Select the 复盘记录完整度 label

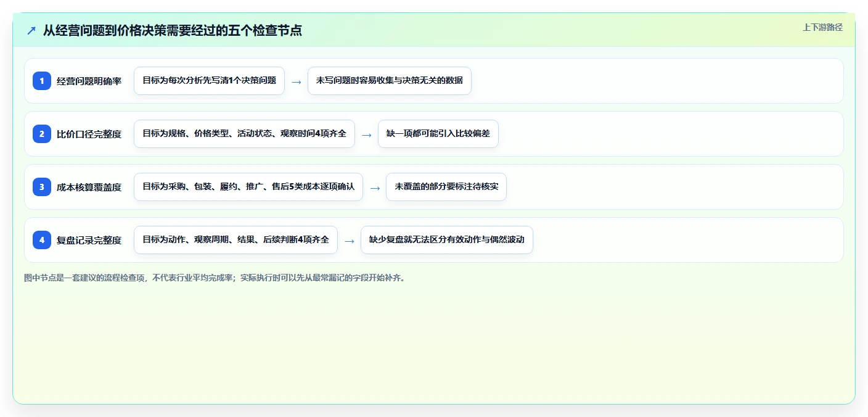pos(89,240)
